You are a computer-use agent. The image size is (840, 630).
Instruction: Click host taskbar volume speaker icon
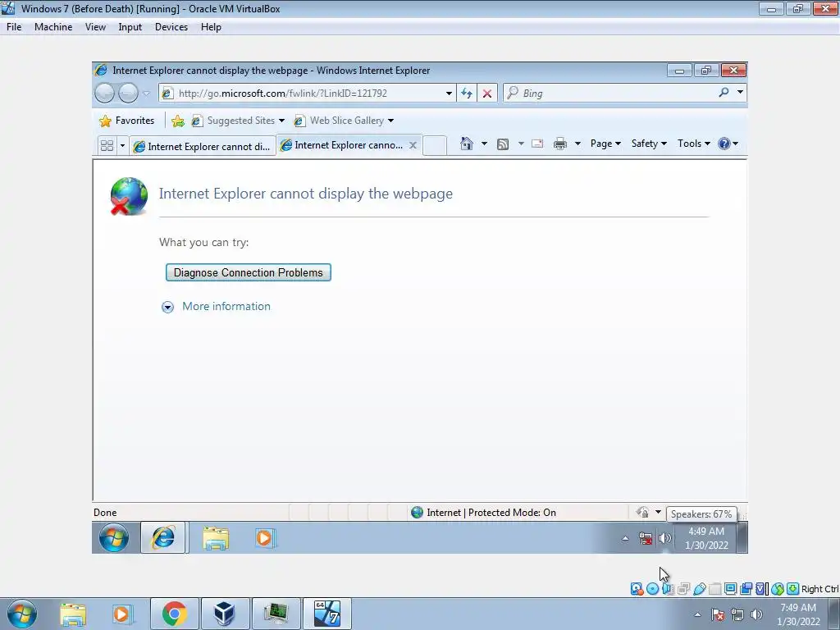[756, 614]
